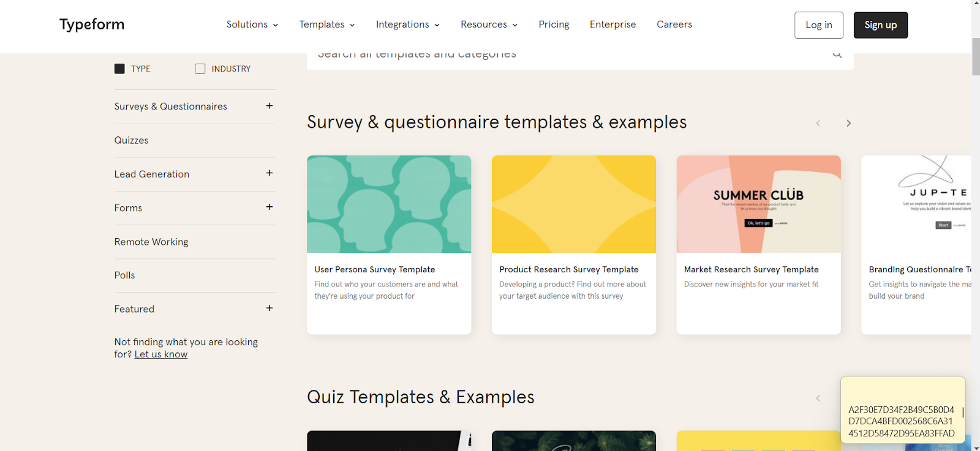
Task: Click the Typeform logo
Action: pyautogui.click(x=92, y=24)
